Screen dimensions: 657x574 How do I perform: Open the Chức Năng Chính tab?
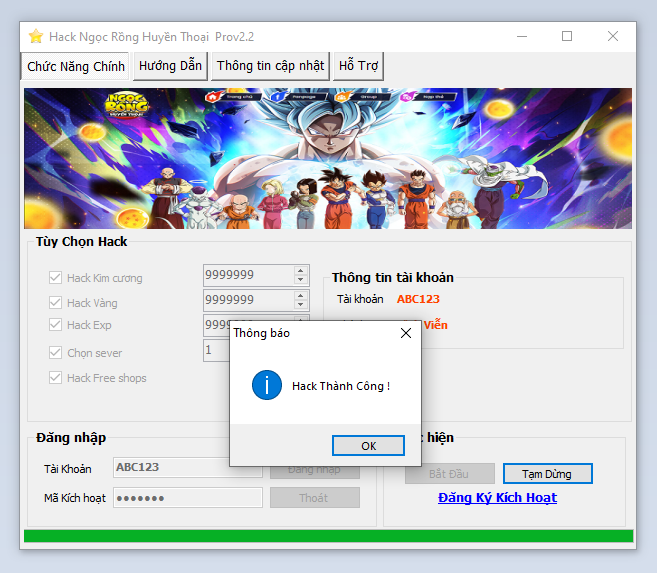[75, 66]
